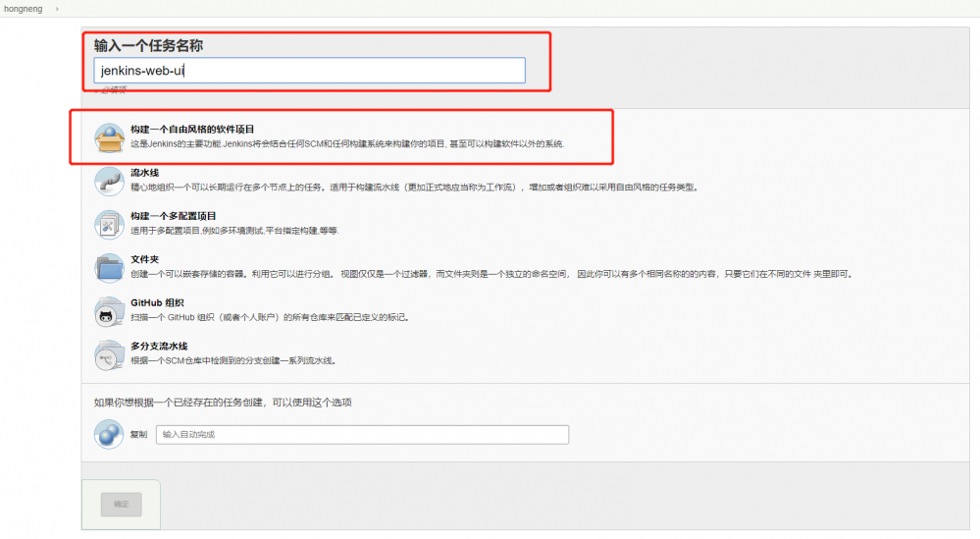
Task: Expand the hongneng breadcrumb arrow
Action: coord(57,9)
